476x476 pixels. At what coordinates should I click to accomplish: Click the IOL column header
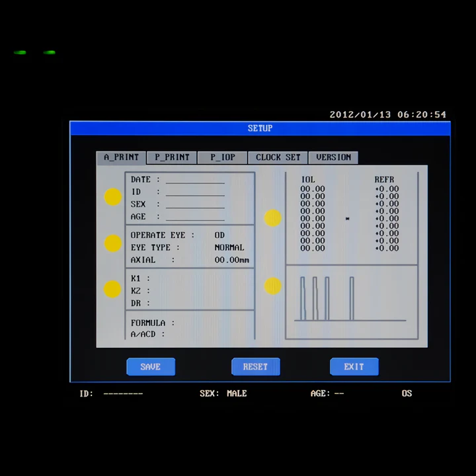308,180
